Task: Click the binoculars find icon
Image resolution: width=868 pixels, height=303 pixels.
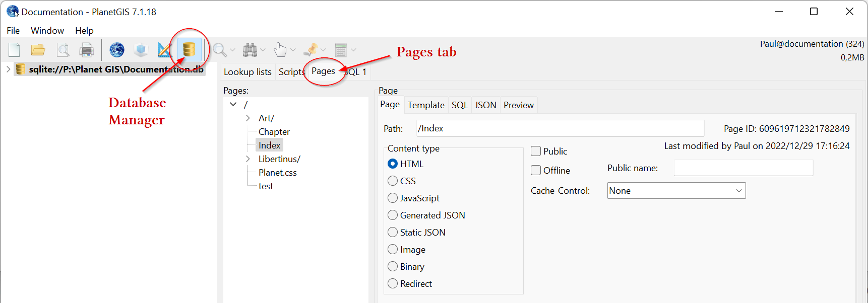Action: pyautogui.click(x=250, y=50)
